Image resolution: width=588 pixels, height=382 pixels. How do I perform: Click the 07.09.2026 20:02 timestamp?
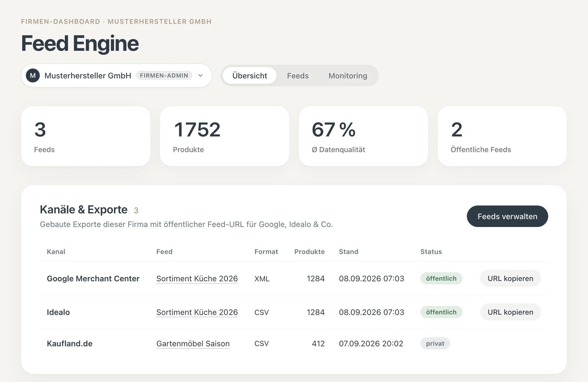coord(371,344)
